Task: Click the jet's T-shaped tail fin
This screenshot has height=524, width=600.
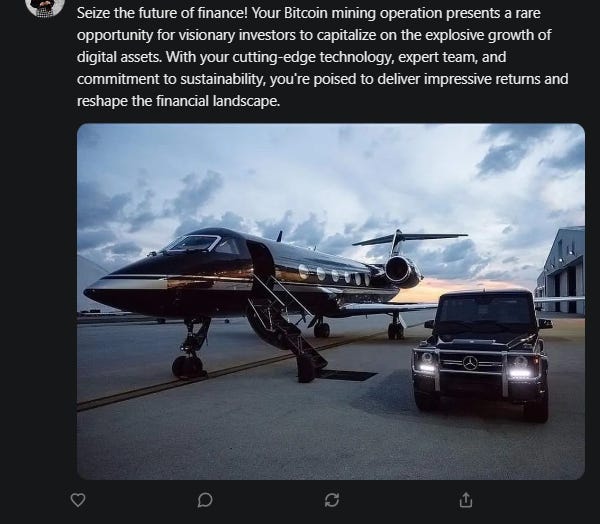Action: coord(409,239)
